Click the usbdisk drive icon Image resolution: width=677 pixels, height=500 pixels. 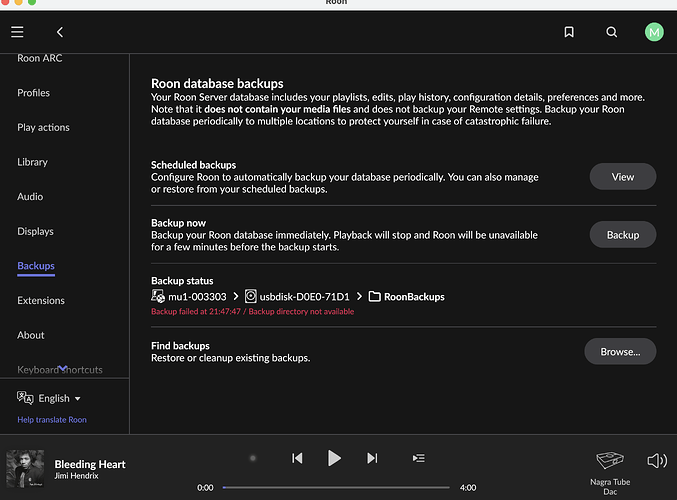click(x=250, y=296)
